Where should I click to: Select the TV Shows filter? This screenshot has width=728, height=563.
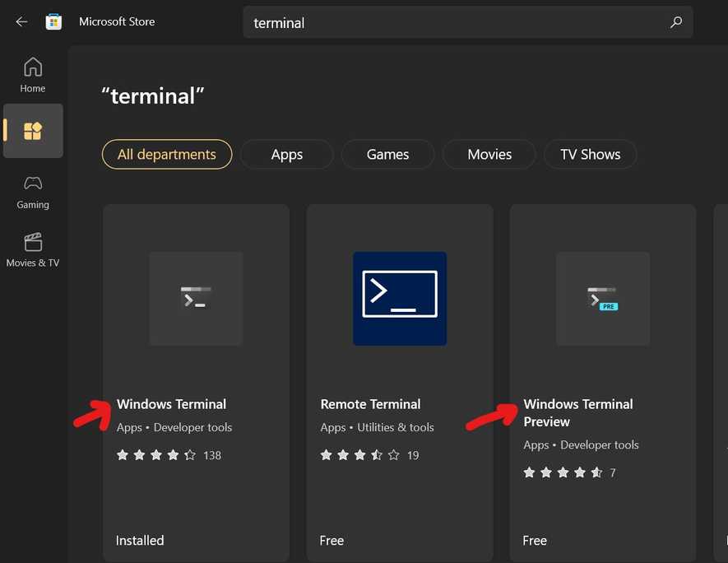pos(590,154)
